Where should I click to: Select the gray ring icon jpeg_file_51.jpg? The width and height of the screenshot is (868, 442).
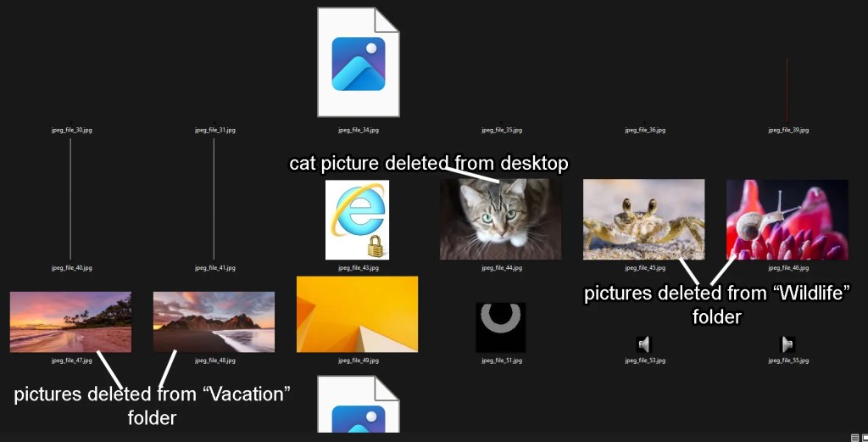[x=500, y=327]
